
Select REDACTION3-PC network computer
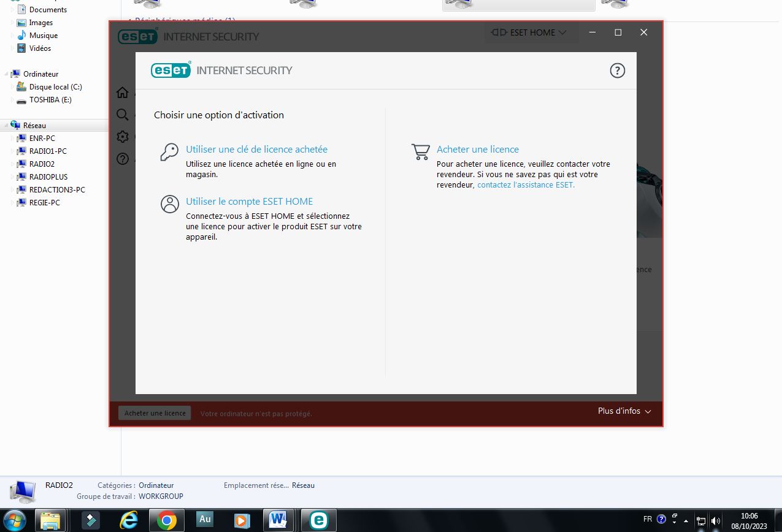[57, 190]
